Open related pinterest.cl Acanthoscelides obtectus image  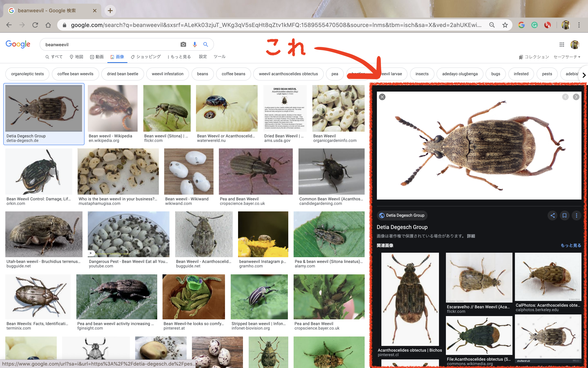click(x=410, y=299)
